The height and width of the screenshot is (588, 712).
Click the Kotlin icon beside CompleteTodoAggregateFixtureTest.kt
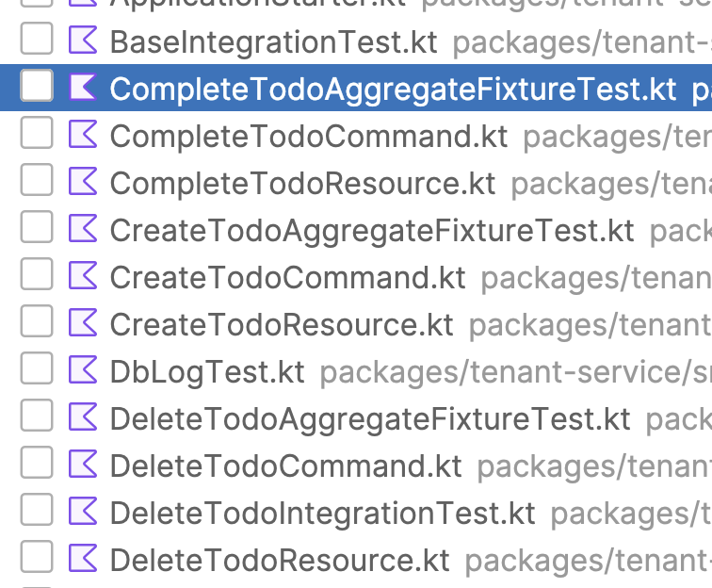(x=83, y=88)
